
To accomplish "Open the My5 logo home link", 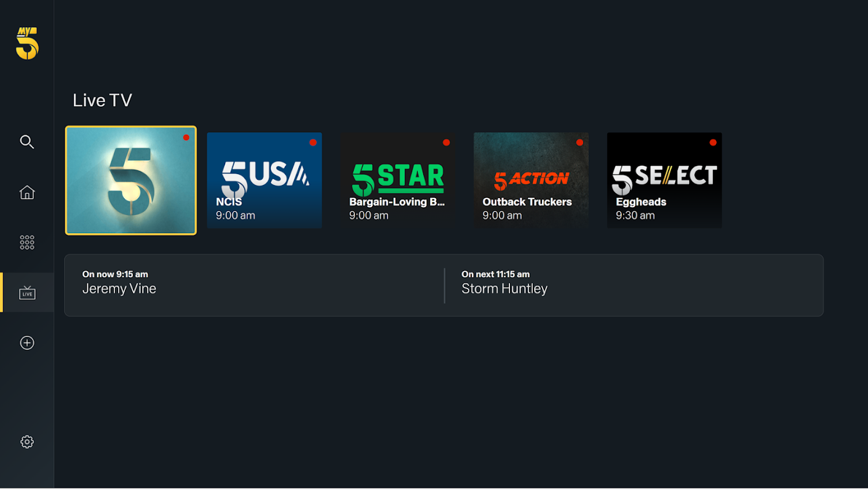I will point(27,44).
